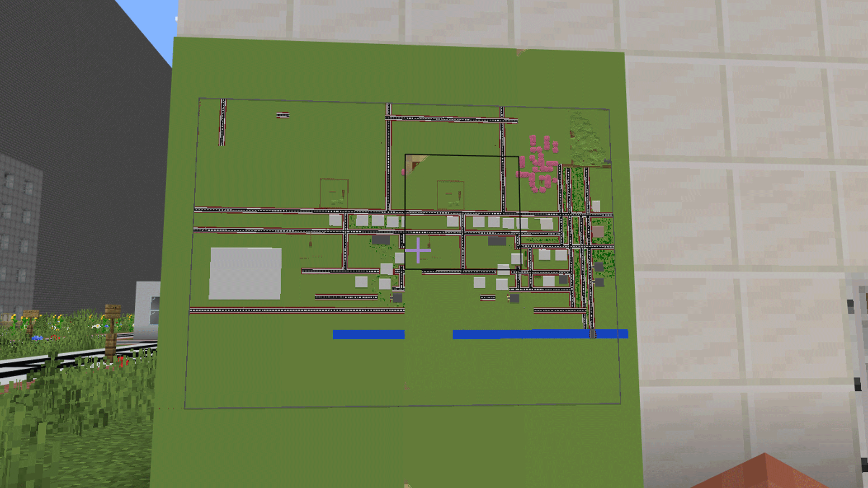Click the small road stub near top-left of map
This screenshot has height=488, width=868.
(283, 115)
